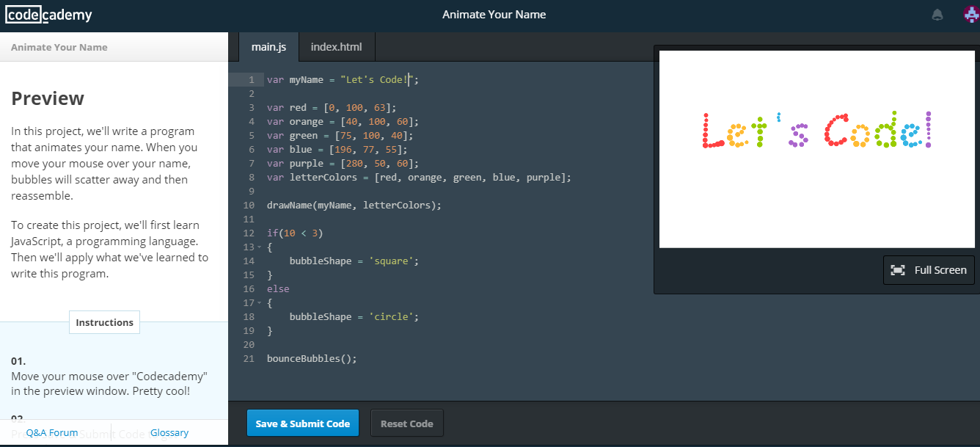Image resolution: width=980 pixels, height=447 pixels.
Task: Select the main.js tab
Action: coord(268,46)
